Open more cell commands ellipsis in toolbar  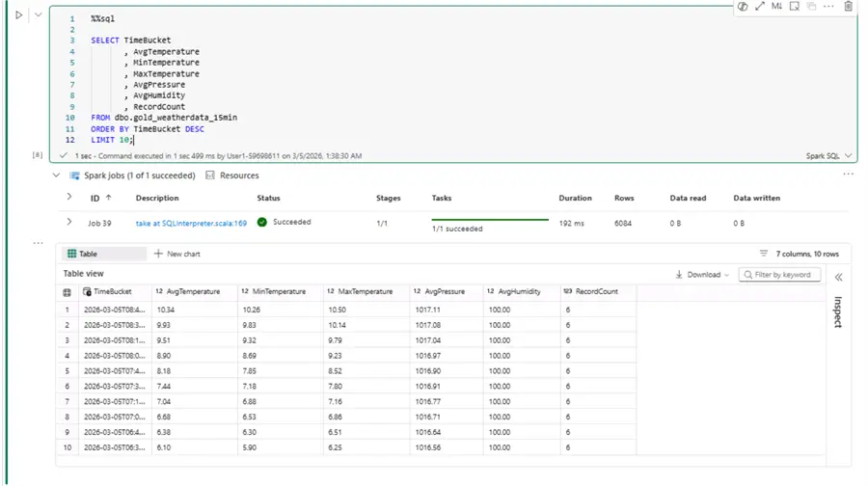[828, 6]
